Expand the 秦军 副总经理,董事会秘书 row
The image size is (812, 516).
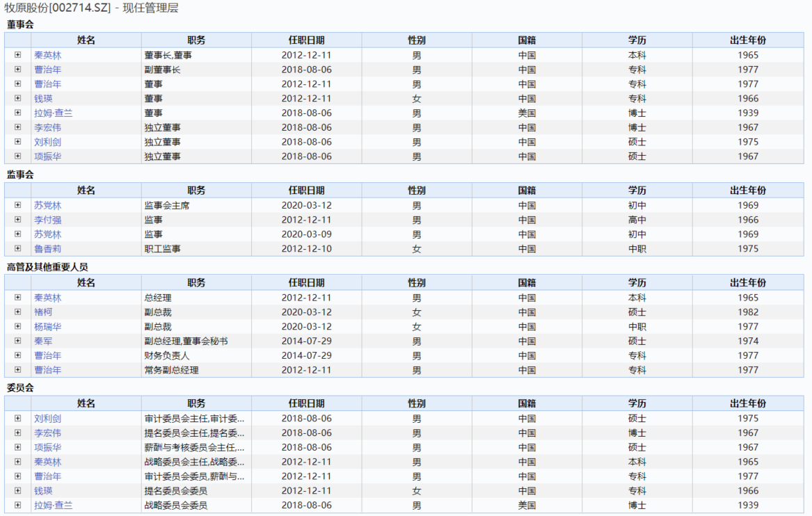(17, 341)
